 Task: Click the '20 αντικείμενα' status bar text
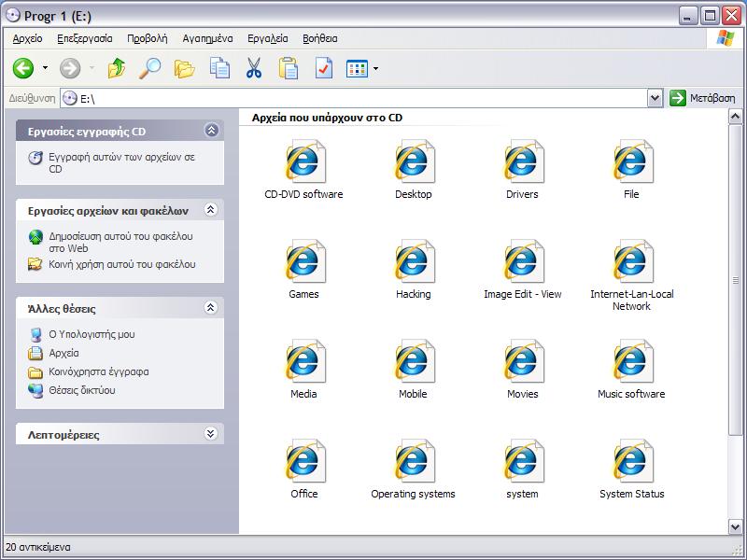coord(38,547)
